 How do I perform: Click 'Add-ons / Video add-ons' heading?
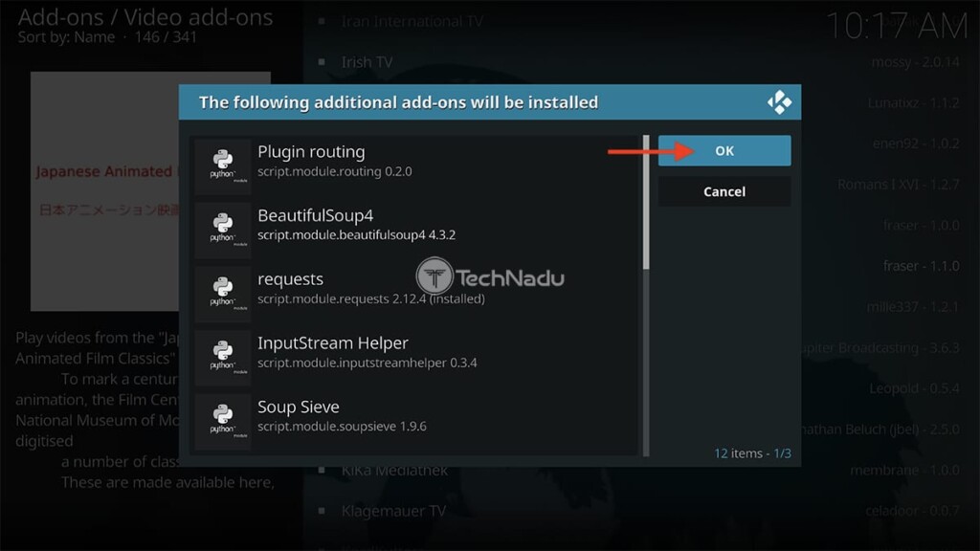point(145,17)
